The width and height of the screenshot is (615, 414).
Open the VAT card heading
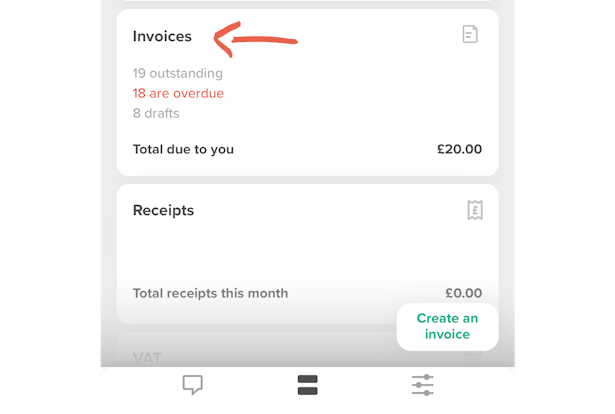[x=147, y=358]
